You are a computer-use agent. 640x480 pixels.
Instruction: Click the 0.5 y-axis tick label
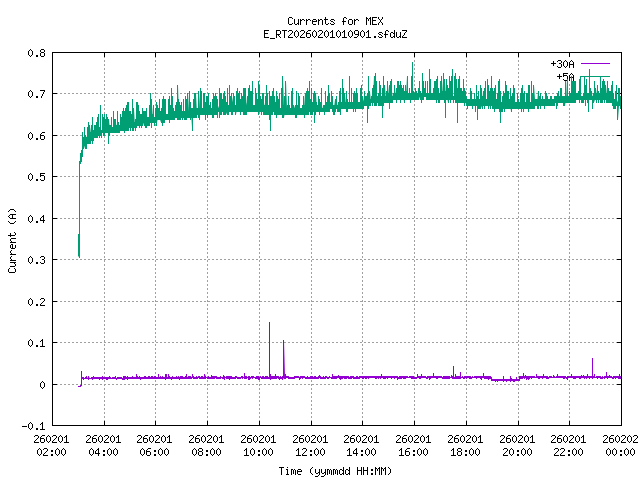click(35, 177)
